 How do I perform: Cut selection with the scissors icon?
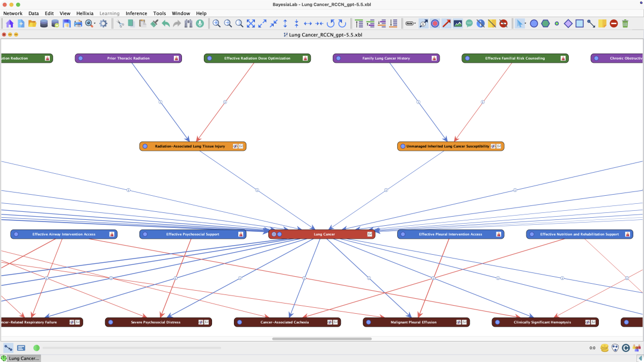pos(121,24)
